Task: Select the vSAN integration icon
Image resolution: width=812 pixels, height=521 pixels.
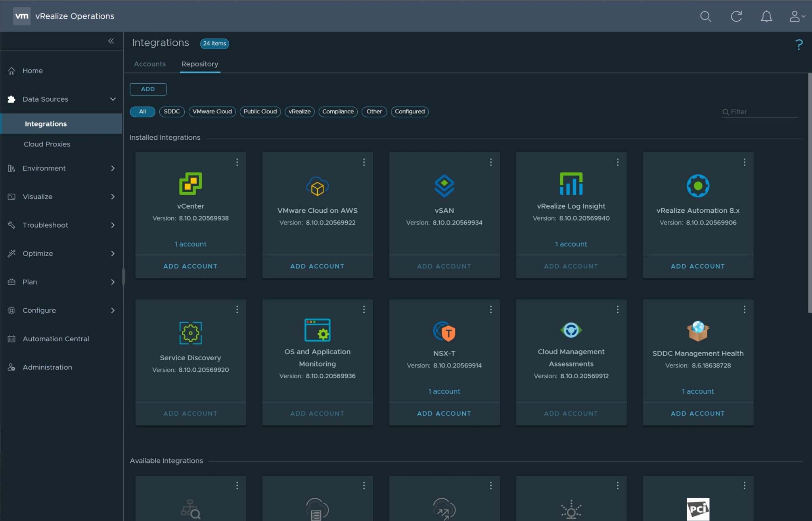Action: tap(444, 185)
